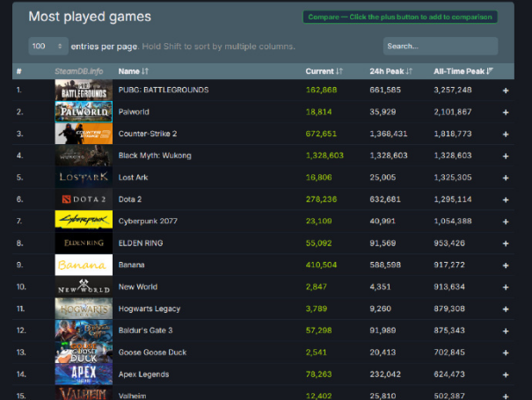Open Black Myth Wukong game thumbnail
Screen dimensions: 532x400
click(x=84, y=156)
